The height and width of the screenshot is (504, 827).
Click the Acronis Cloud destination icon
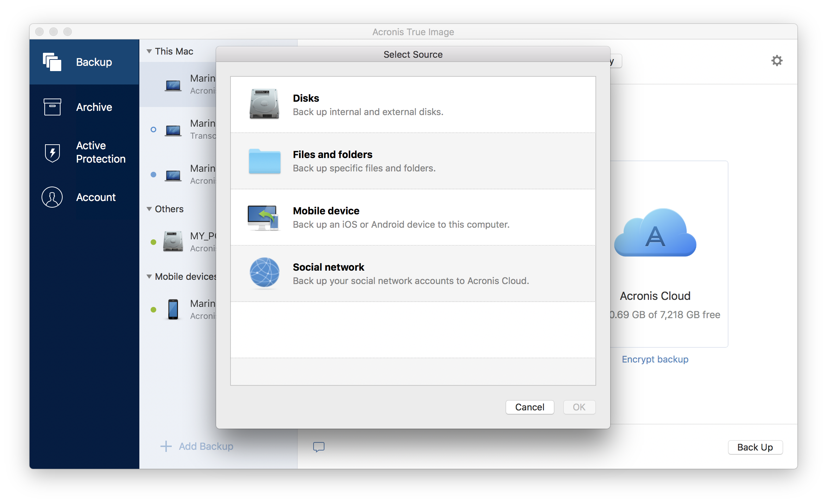[655, 232]
